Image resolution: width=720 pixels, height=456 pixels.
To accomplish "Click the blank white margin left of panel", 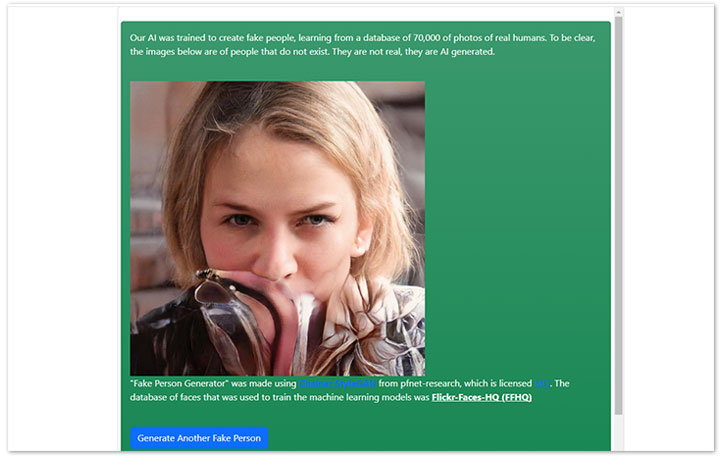I will (62, 228).
